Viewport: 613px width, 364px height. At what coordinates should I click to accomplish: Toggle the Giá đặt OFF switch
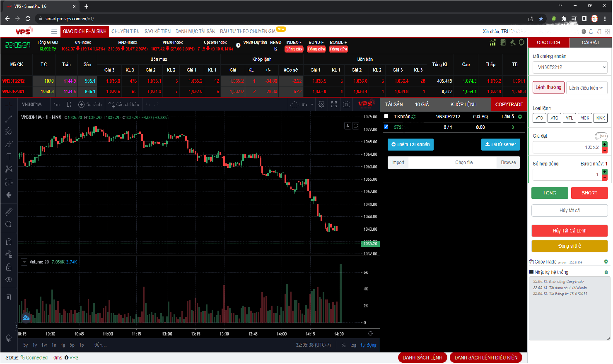pyautogui.click(x=601, y=136)
